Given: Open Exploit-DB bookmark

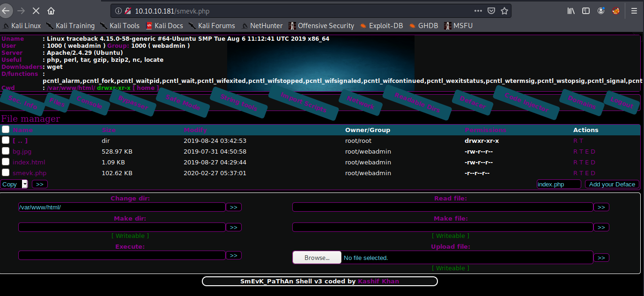Looking at the screenshot, I should click(x=381, y=26).
